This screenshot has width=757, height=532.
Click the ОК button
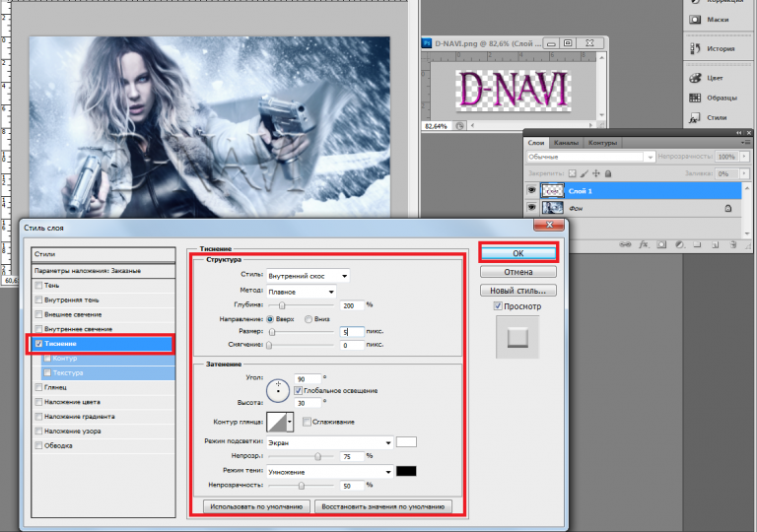point(518,253)
